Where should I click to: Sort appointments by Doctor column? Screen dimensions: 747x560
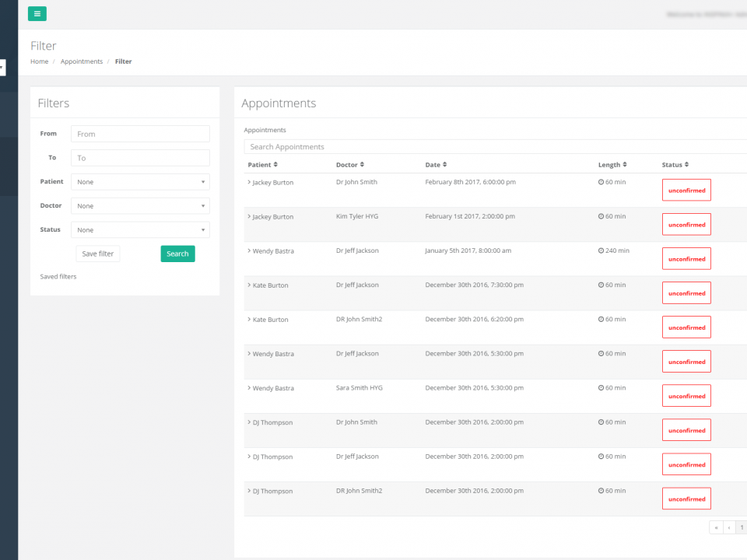coord(349,165)
